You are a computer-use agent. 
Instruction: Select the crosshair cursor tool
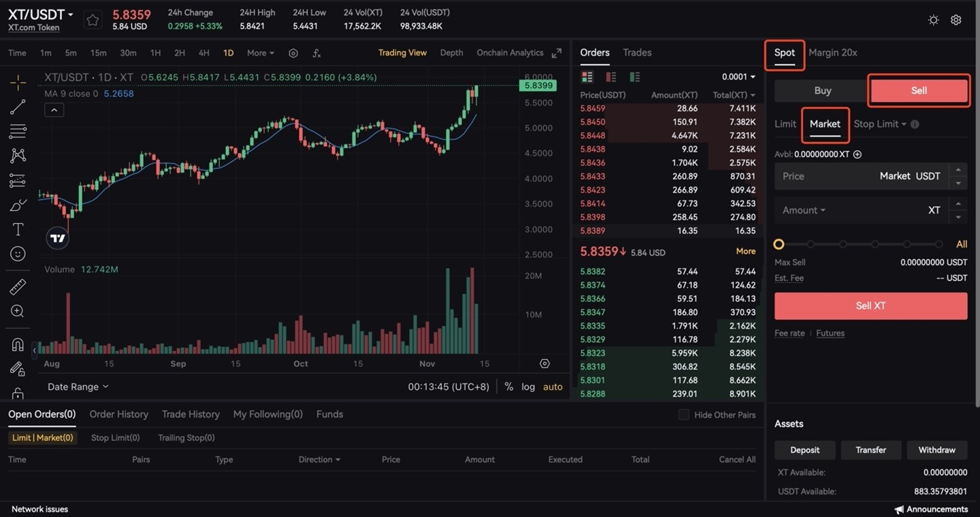(18, 83)
